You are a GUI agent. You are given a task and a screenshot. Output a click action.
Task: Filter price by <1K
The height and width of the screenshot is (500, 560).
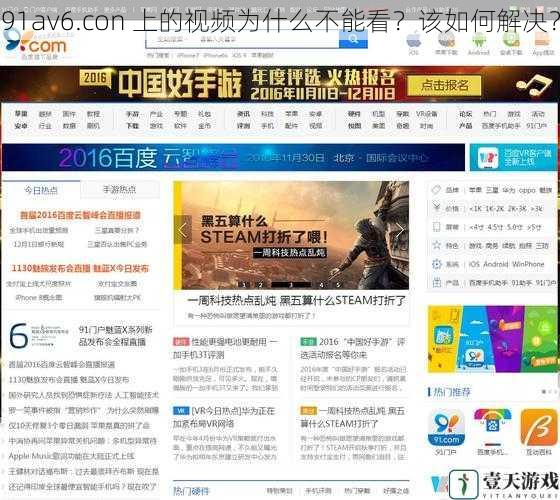[x=475, y=209]
